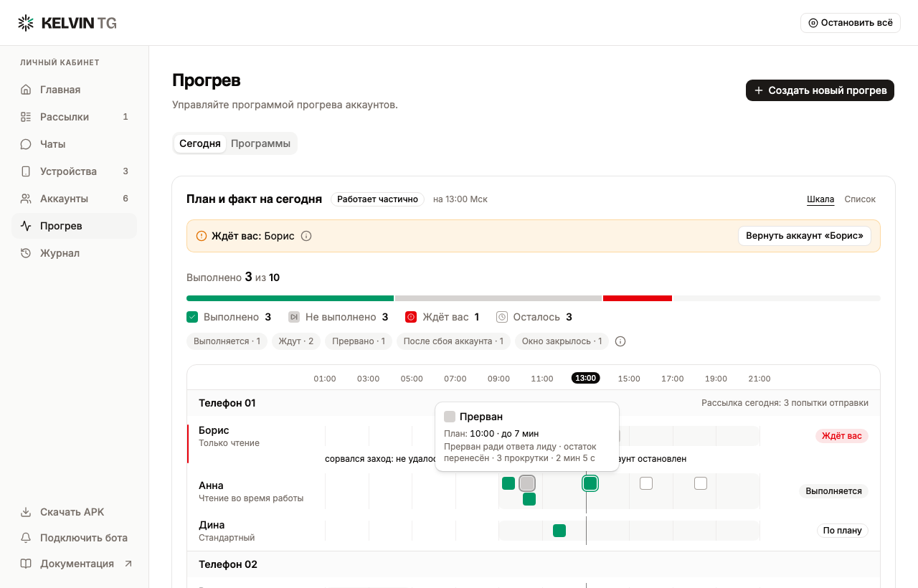Filter by the «Выполняется · 1» chip

pos(227,341)
